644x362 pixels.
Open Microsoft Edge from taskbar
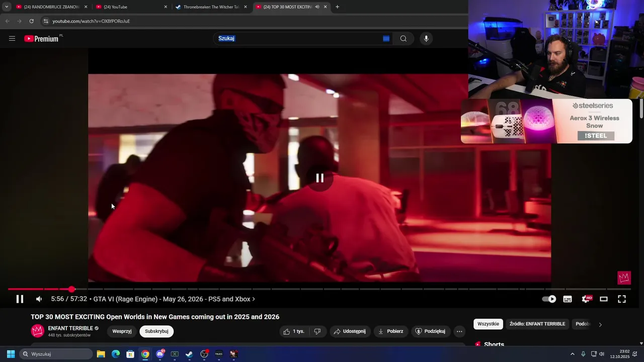pyautogui.click(x=116, y=354)
